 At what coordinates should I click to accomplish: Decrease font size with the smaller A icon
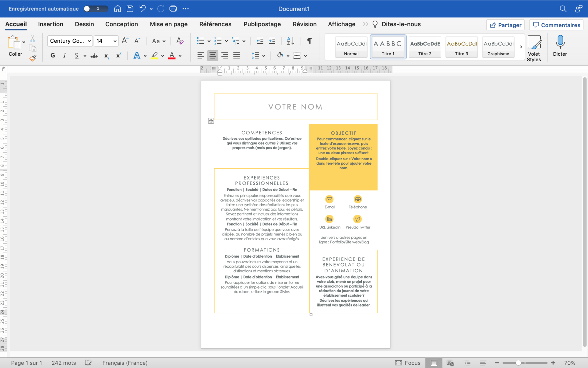pos(137,41)
